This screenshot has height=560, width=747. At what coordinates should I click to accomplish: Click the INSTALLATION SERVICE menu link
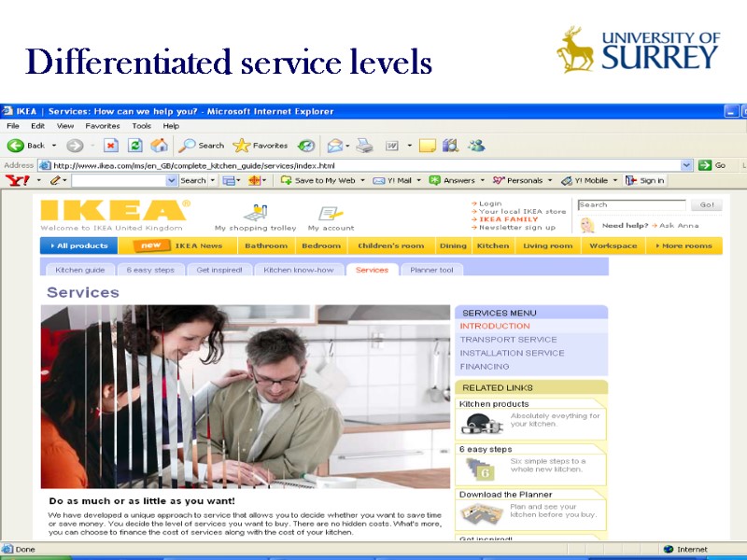(x=512, y=353)
